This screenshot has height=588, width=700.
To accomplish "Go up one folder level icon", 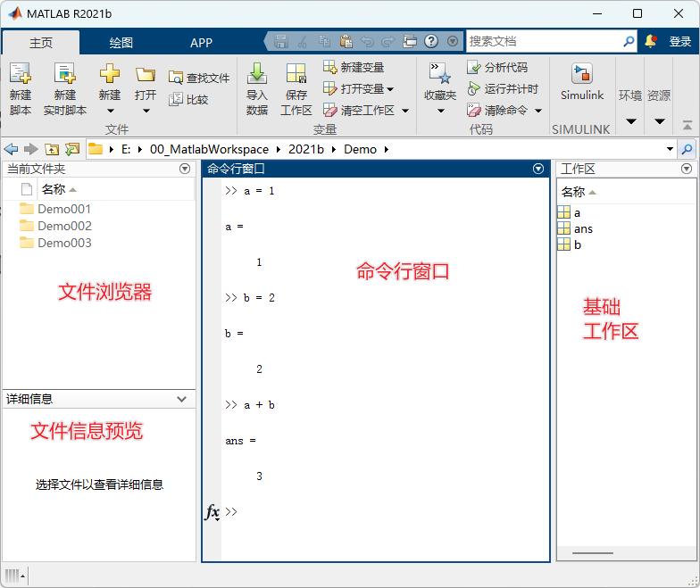I will [x=52, y=149].
